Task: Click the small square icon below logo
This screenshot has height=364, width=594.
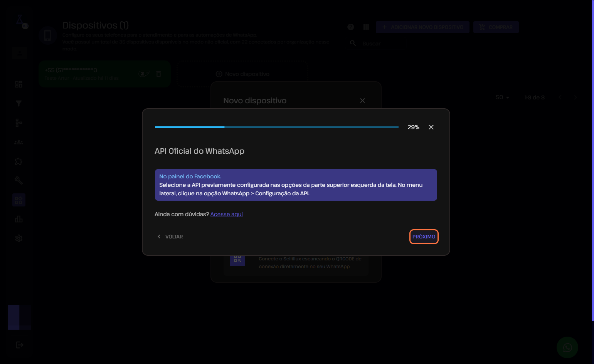Action: [19, 53]
